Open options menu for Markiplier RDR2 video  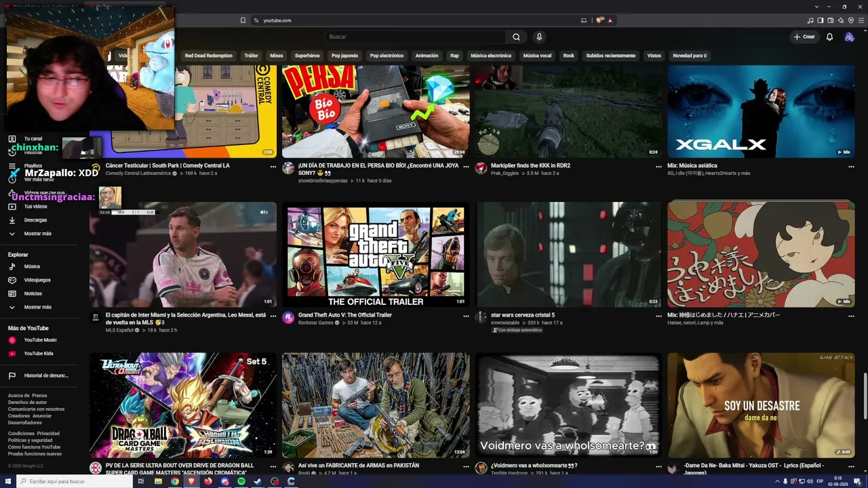[658, 166]
